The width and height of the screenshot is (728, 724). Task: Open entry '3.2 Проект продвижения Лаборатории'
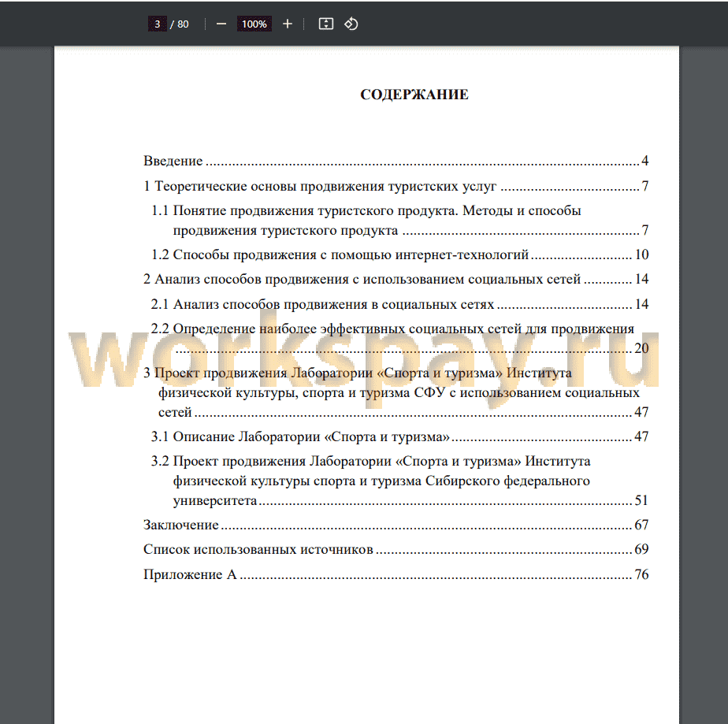tap(399, 481)
